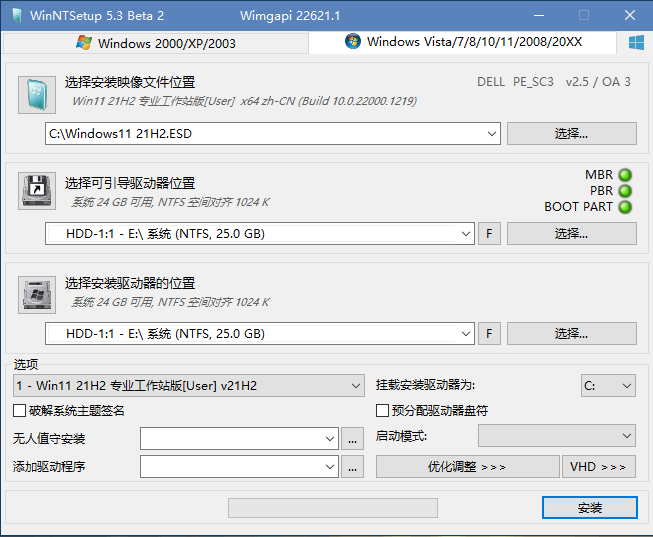Viewport: 653px width, 537px height.
Task: Click the PBR green status light
Action: (625, 191)
